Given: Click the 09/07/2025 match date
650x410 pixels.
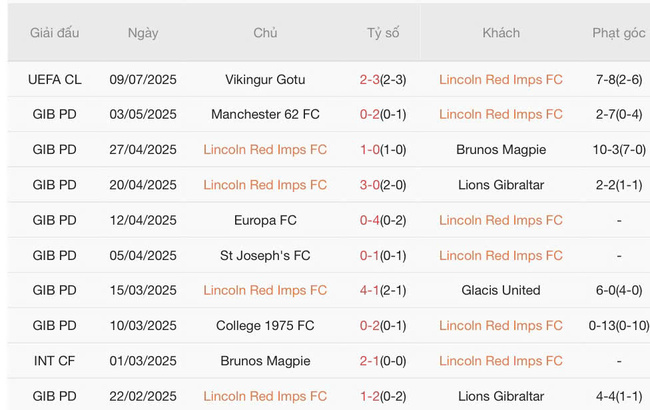Looking at the screenshot, I should point(143,79).
